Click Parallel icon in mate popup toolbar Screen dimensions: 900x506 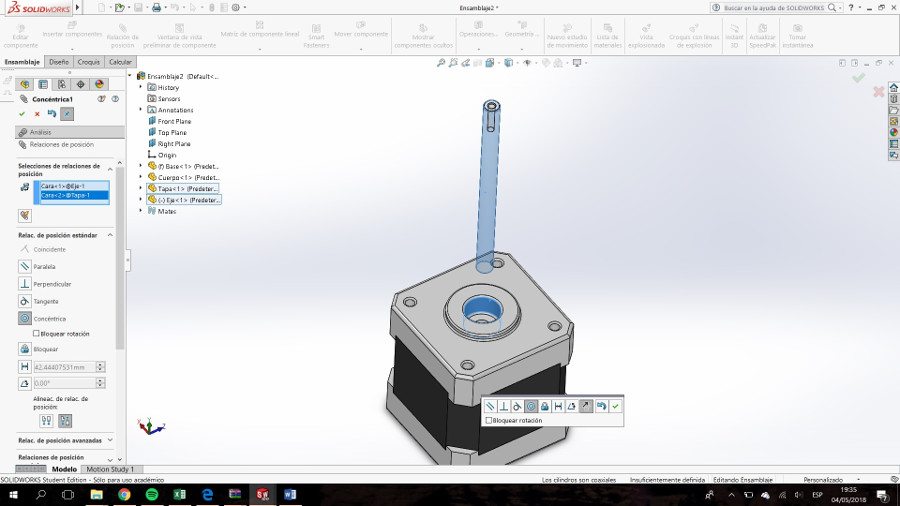pos(490,406)
